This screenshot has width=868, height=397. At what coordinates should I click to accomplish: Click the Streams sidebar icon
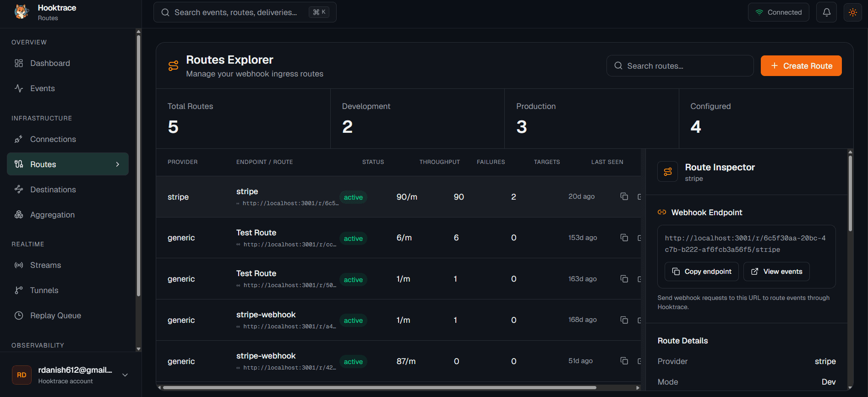[x=19, y=265]
